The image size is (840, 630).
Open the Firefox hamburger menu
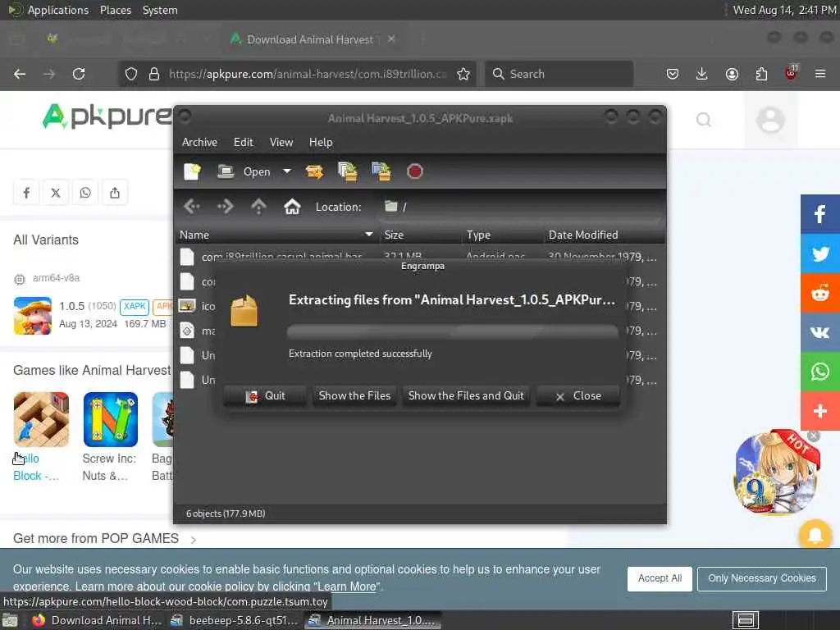(x=820, y=74)
